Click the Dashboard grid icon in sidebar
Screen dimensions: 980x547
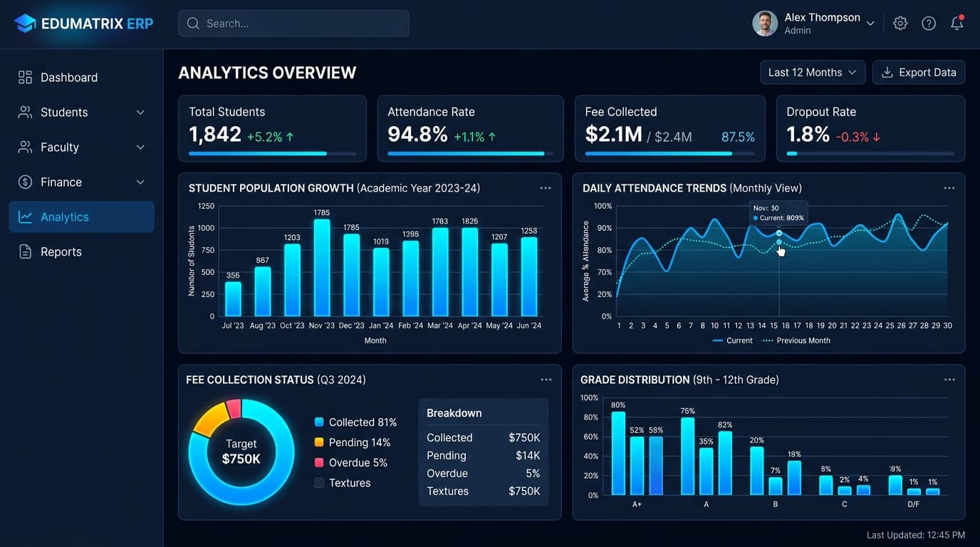pyautogui.click(x=25, y=77)
